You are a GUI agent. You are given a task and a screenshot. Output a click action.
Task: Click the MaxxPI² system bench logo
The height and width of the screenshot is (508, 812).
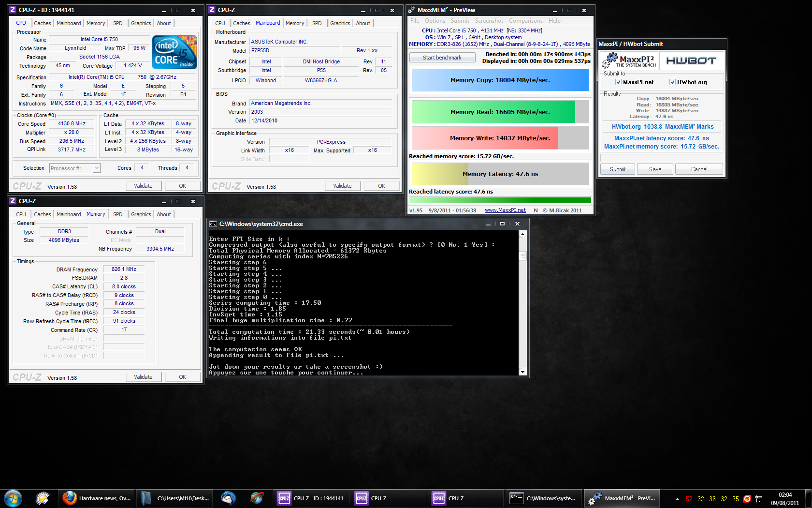point(629,61)
